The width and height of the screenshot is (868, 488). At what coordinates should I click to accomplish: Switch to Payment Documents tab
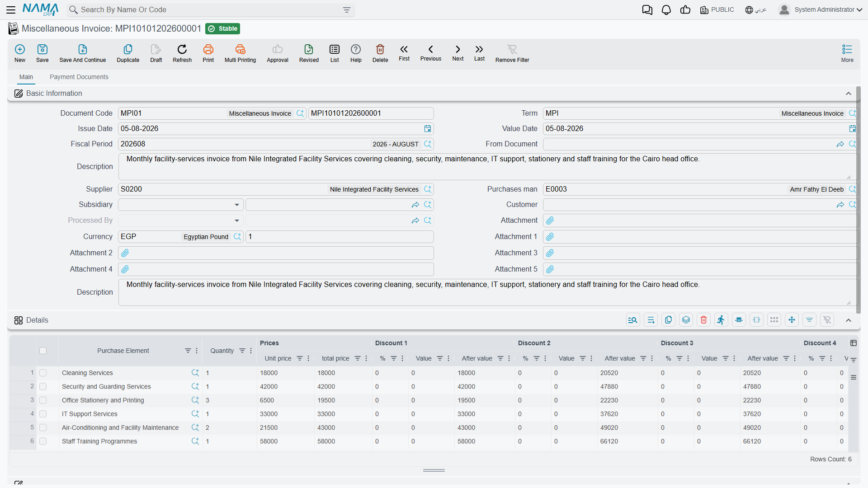tap(79, 77)
